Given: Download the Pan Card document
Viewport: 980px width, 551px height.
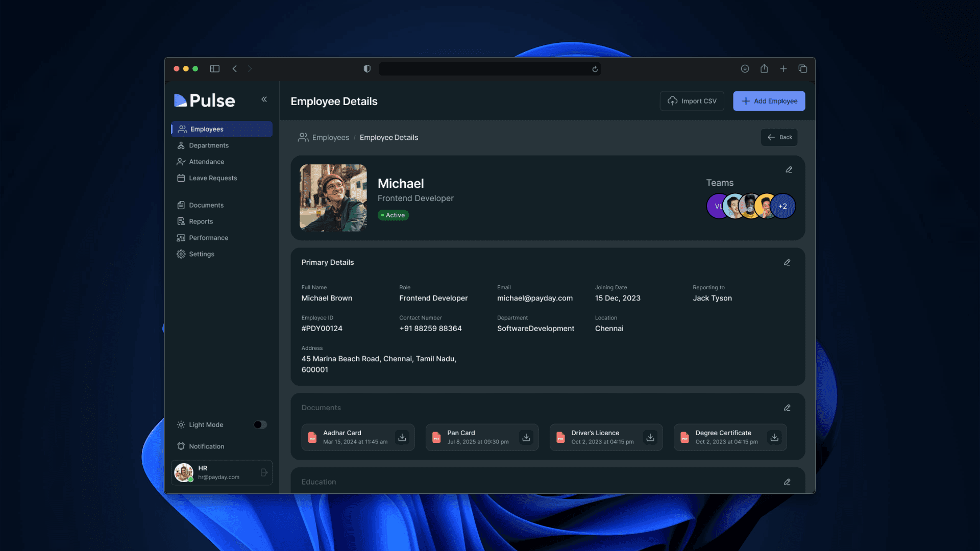Looking at the screenshot, I should (526, 437).
